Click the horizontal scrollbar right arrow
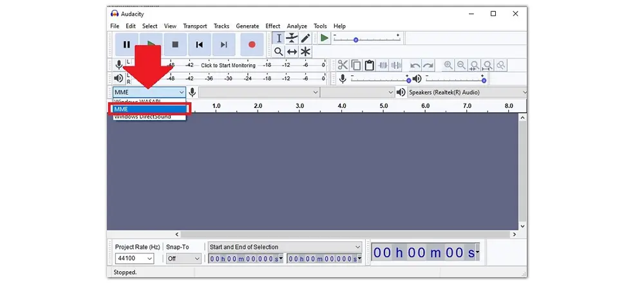The image size is (644, 283). [515, 234]
